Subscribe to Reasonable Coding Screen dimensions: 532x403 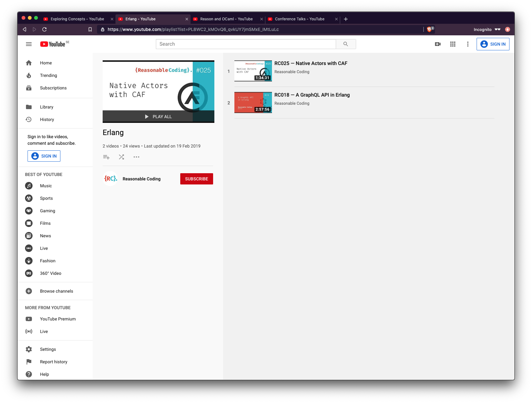[196, 179]
